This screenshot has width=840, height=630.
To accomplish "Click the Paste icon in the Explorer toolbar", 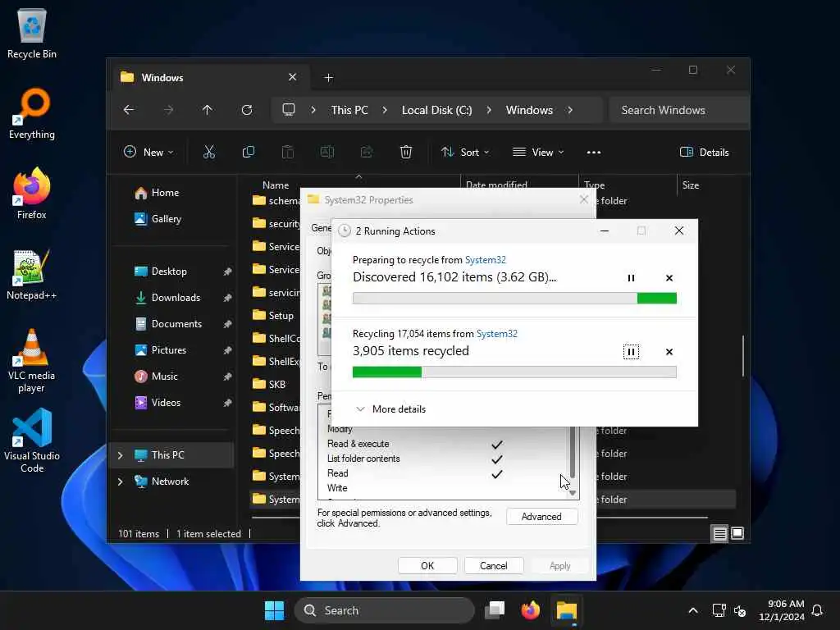I will click(x=288, y=152).
